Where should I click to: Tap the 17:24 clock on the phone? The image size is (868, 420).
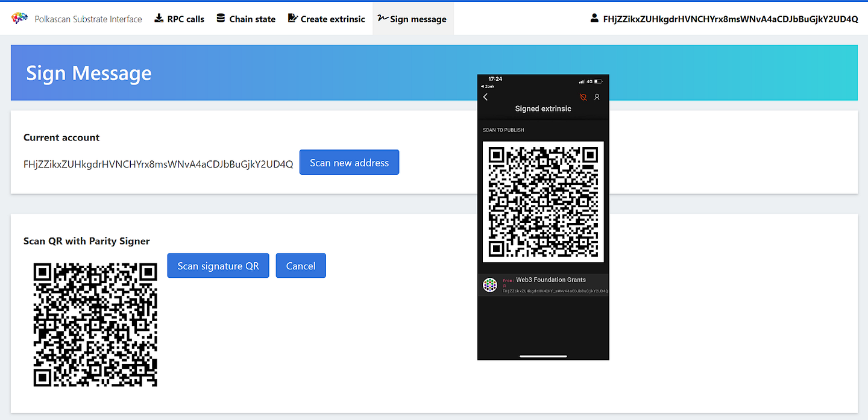click(495, 79)
